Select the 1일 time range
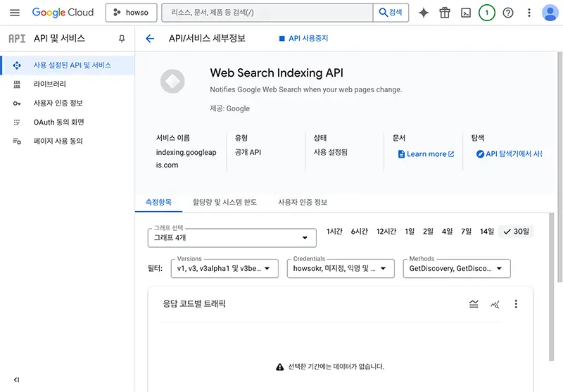Screen dimensions: 563x392 410,232
